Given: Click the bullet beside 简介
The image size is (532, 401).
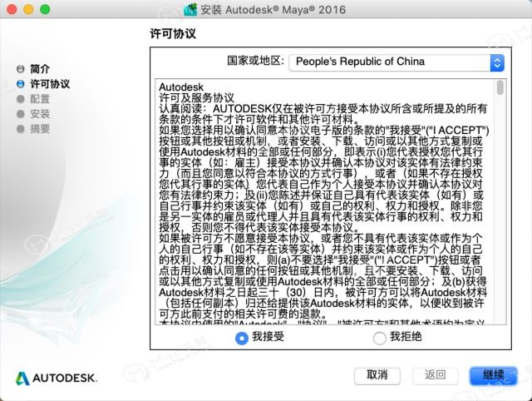Looking at the screenshot, I should 20,69.
